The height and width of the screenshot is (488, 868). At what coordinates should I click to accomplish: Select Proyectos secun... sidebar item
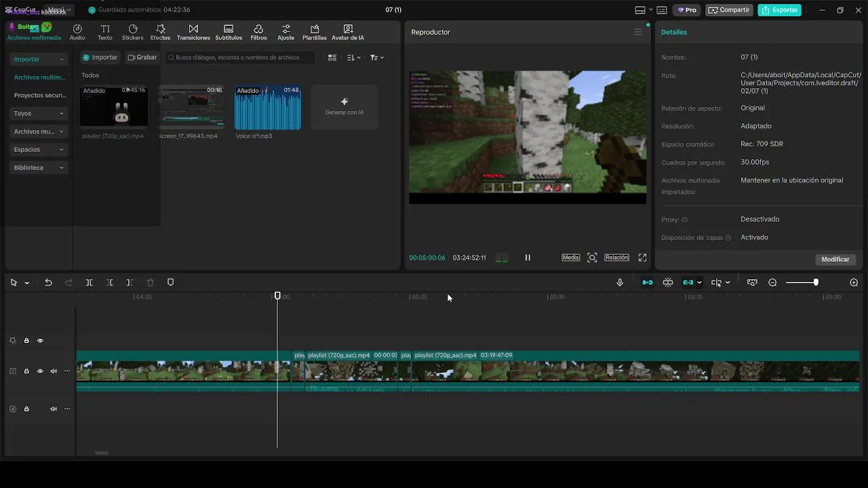[x=39, y=96]
